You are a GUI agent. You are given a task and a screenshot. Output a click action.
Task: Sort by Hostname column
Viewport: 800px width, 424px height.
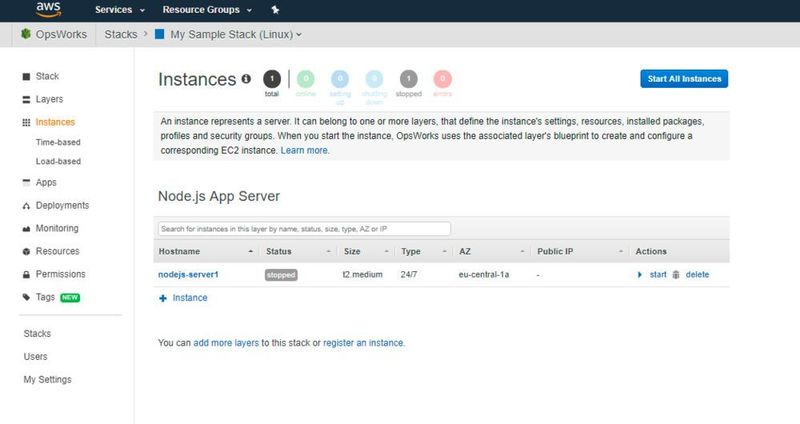(x=206, y=252)
